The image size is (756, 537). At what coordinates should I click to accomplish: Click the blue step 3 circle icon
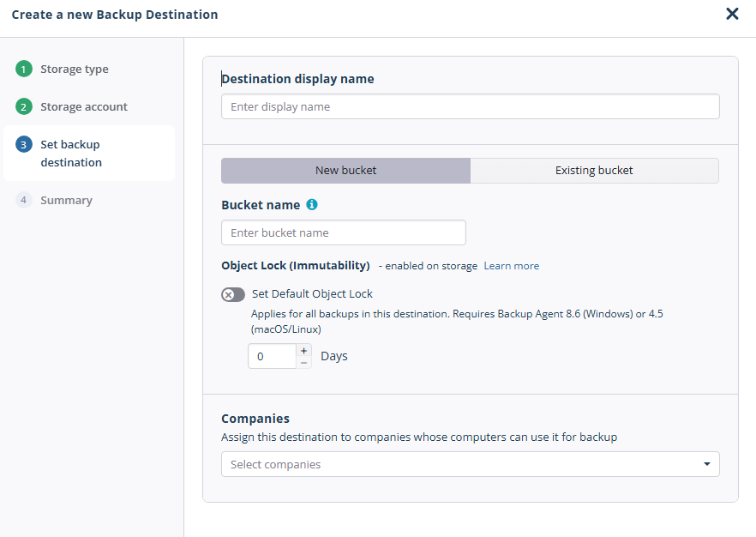tap(24, 144)
